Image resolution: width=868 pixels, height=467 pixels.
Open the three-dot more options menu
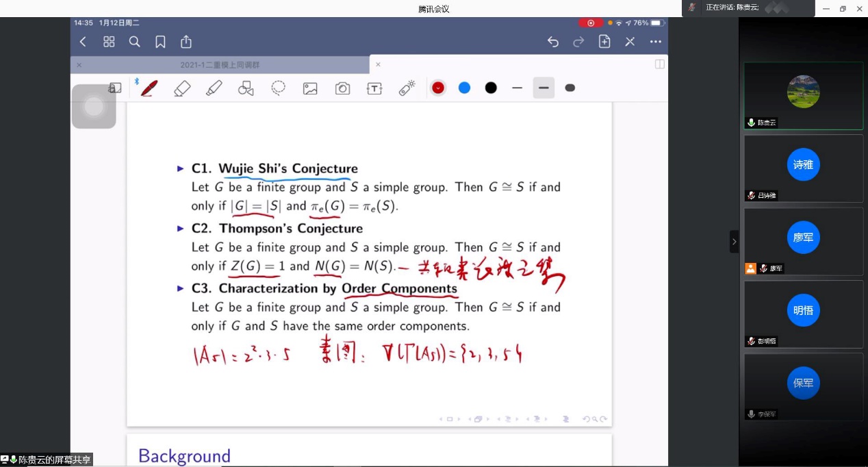point(655,42)
